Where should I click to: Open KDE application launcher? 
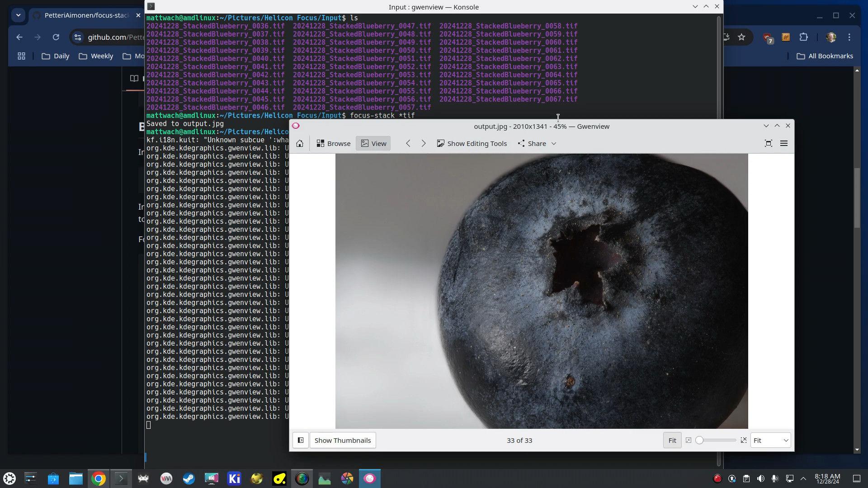pos(9,479)
